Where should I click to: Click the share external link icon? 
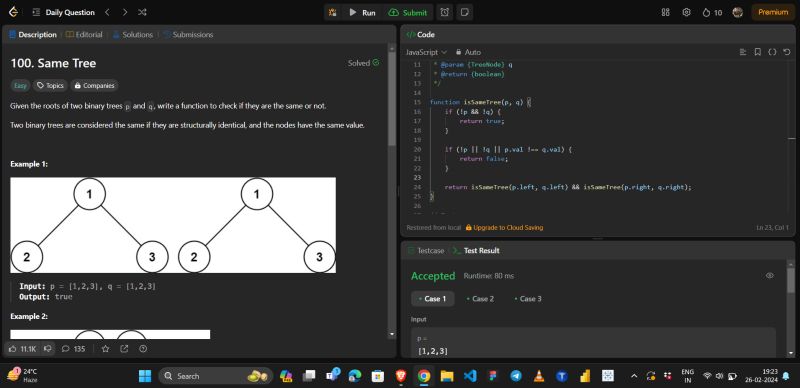point(124,349)
